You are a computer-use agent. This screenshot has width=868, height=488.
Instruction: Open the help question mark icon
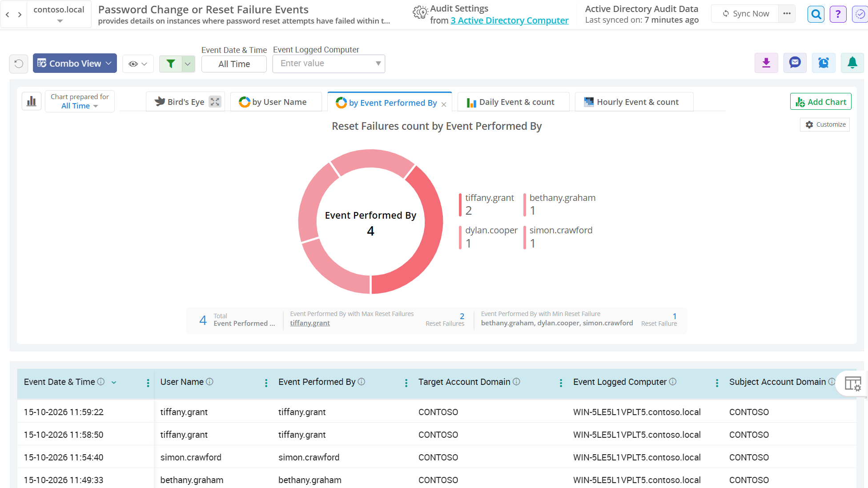click(838, 14)
